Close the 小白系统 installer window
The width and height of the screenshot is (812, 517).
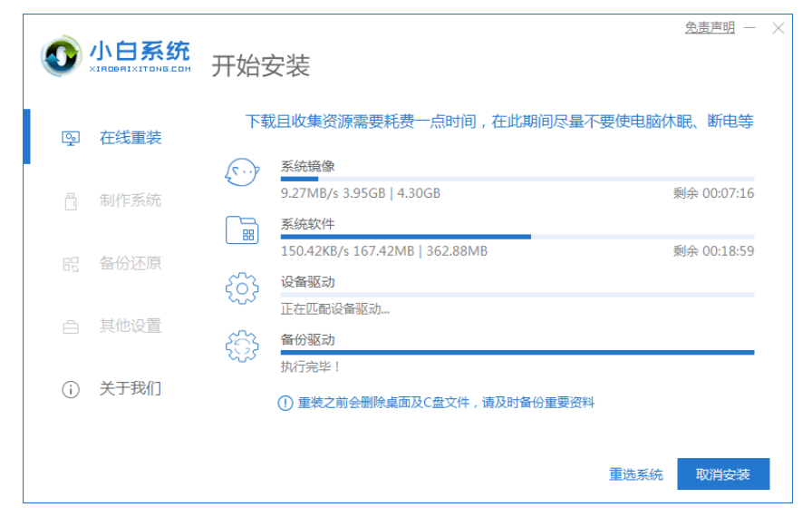pos(778,28)
